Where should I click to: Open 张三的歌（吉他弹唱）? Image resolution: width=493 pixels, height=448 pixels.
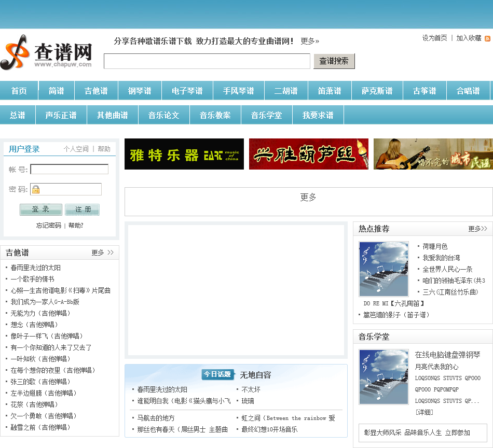[42, 382]
